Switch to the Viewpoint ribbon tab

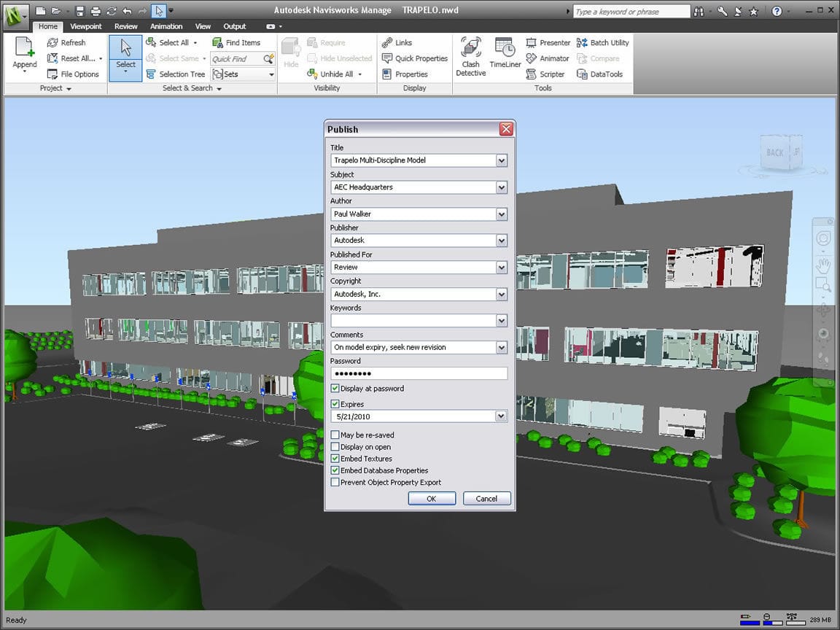click(86, 26)
